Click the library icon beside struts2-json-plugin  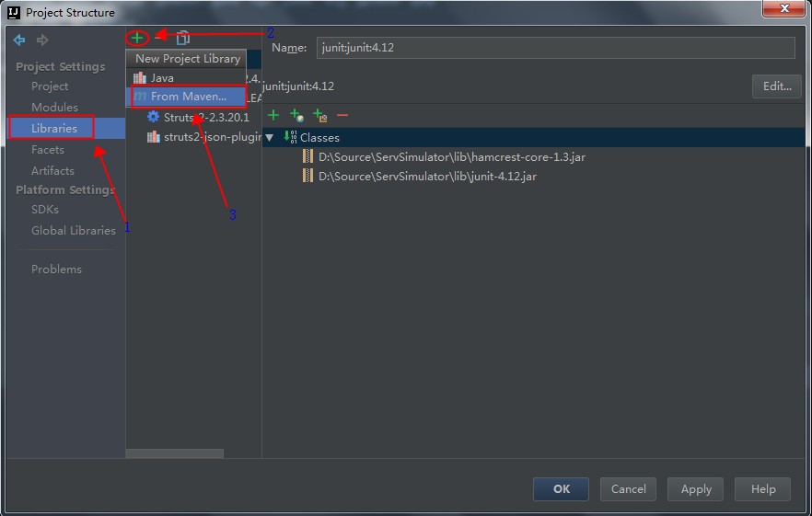tap(153, 137)
